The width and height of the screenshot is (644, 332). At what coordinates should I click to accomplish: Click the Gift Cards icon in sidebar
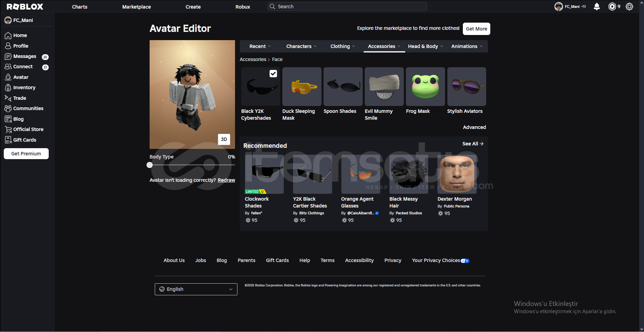click(8, 140)
